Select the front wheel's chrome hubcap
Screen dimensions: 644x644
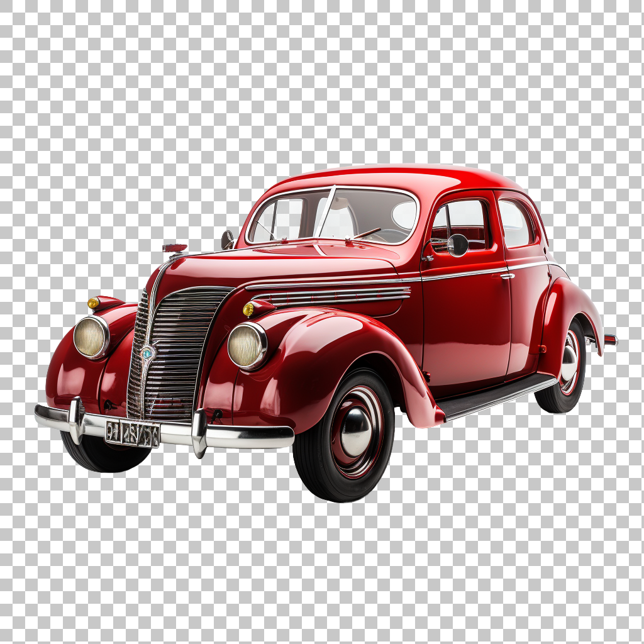356,431
